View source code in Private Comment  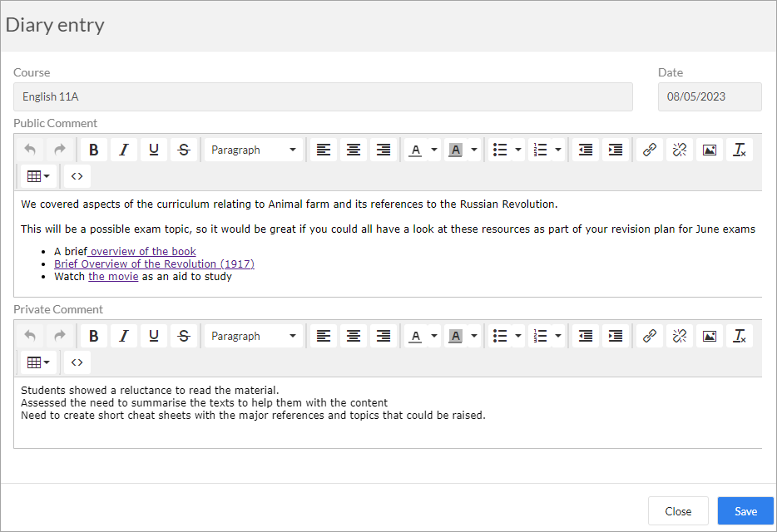[77, 362]
